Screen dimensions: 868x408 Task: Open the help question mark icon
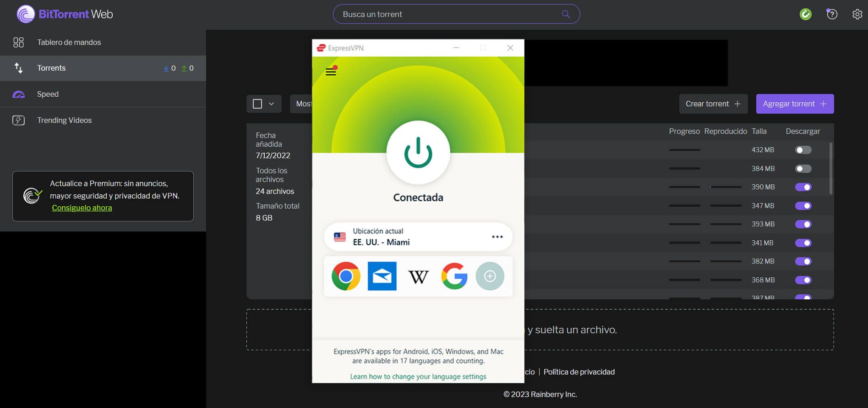pyautogui.click(x=832, y=14)
